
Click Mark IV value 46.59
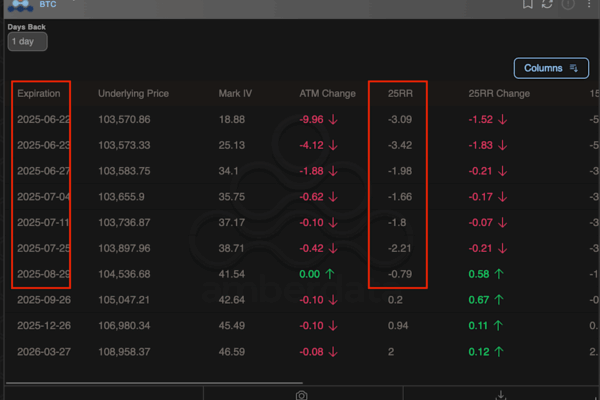232,352
